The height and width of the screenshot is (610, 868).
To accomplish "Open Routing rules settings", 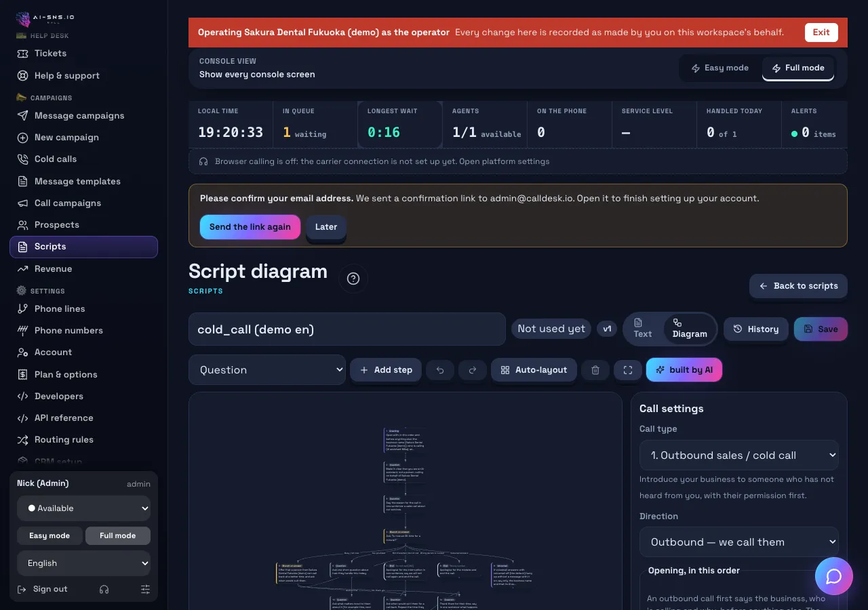I will [x=84, y=439].
